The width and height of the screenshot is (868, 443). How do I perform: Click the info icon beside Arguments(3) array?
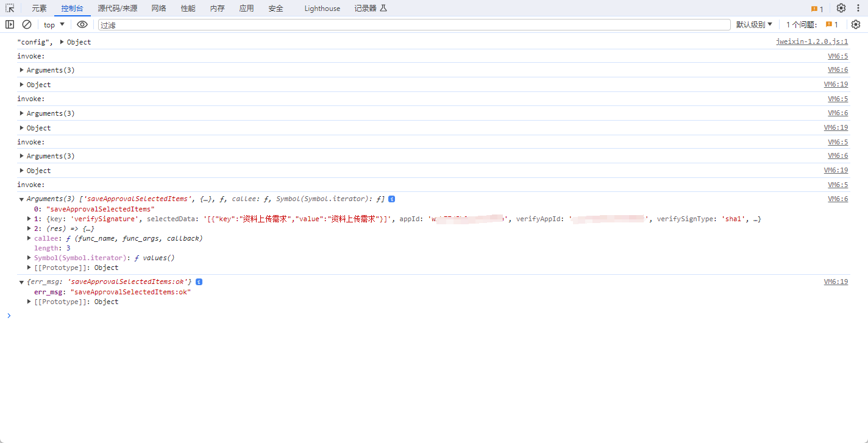click(392, 199)
